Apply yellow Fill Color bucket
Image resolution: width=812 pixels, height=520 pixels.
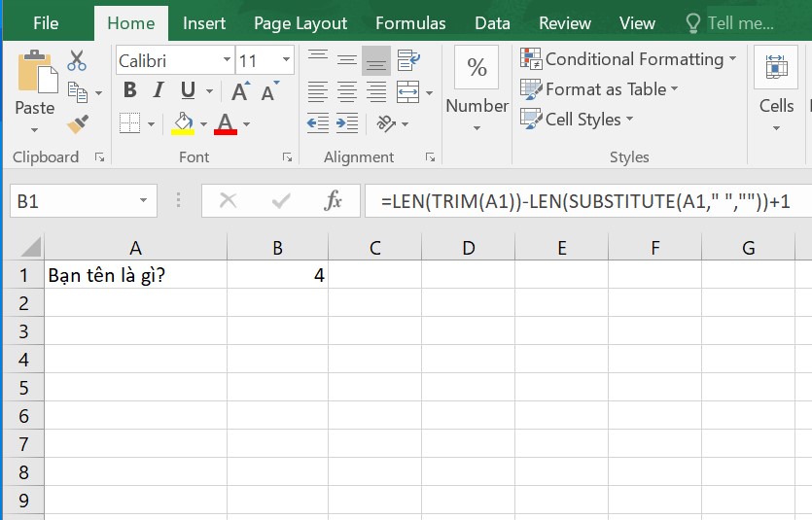coord(183,123)
